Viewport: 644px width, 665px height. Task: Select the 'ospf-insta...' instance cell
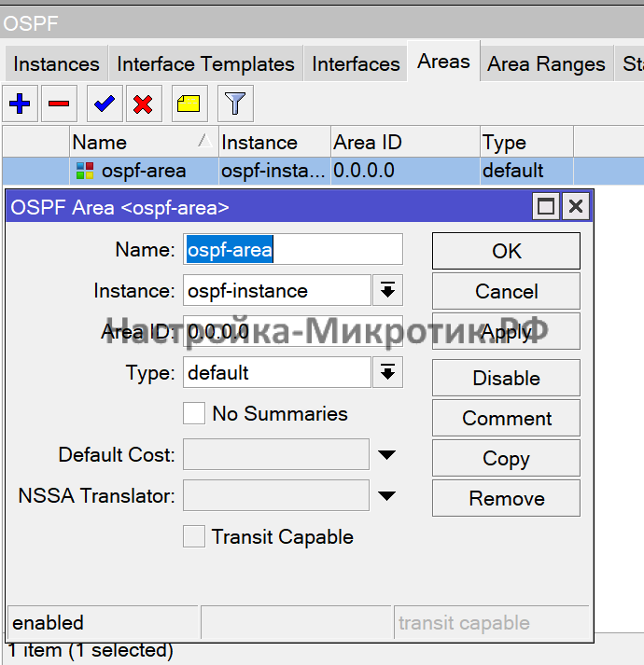[273, 171]
